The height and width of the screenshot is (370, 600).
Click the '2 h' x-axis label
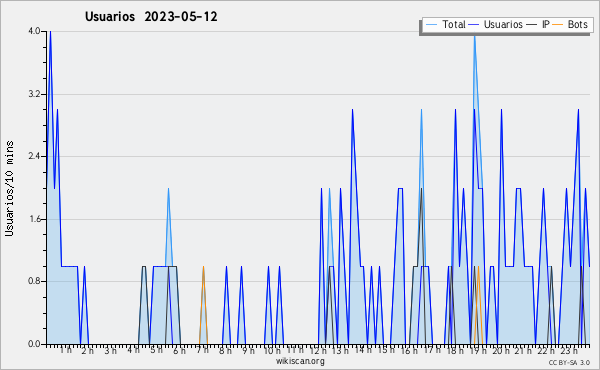87,351
